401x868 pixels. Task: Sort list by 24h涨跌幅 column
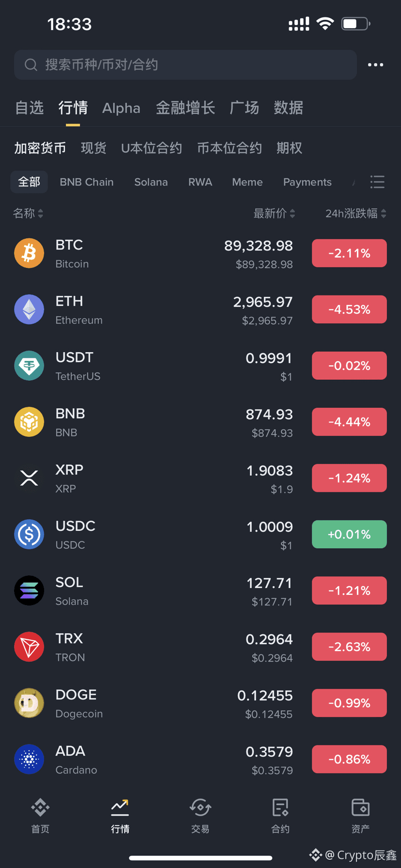tap(355, 213)
